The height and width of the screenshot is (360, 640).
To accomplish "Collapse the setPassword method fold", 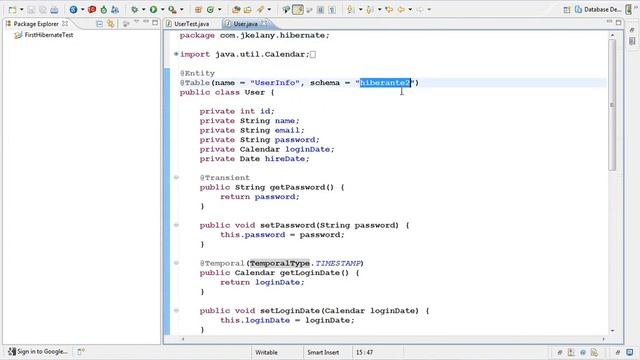I will point(176,225).
